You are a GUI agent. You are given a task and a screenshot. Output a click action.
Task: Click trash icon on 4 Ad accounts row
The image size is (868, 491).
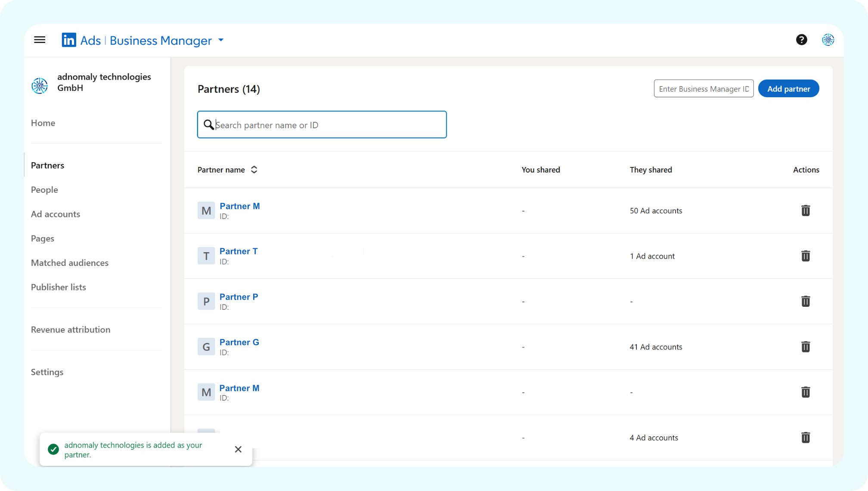(805, 438)
